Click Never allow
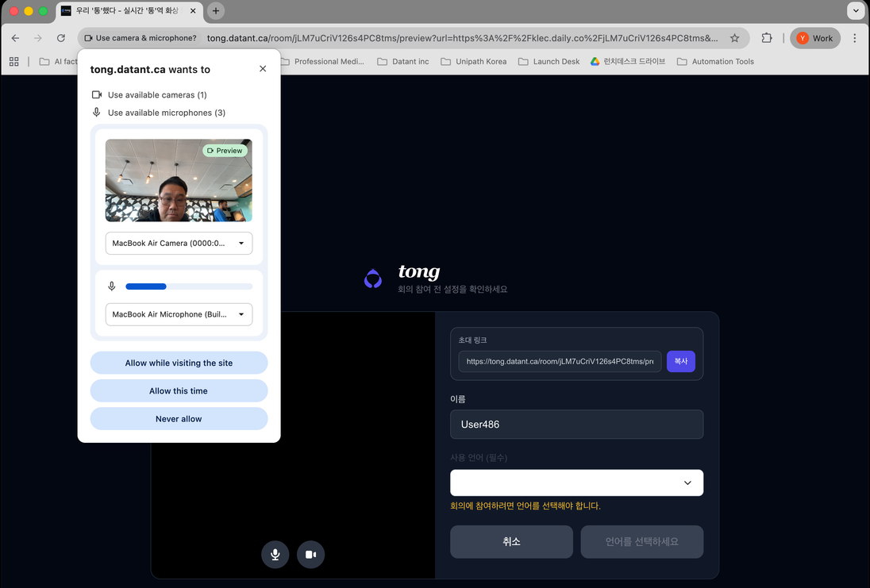 coord(179,419)
